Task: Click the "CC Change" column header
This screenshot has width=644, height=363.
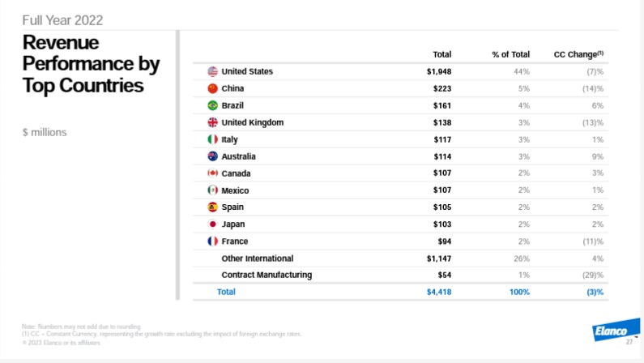Action: tap(578, 54)
